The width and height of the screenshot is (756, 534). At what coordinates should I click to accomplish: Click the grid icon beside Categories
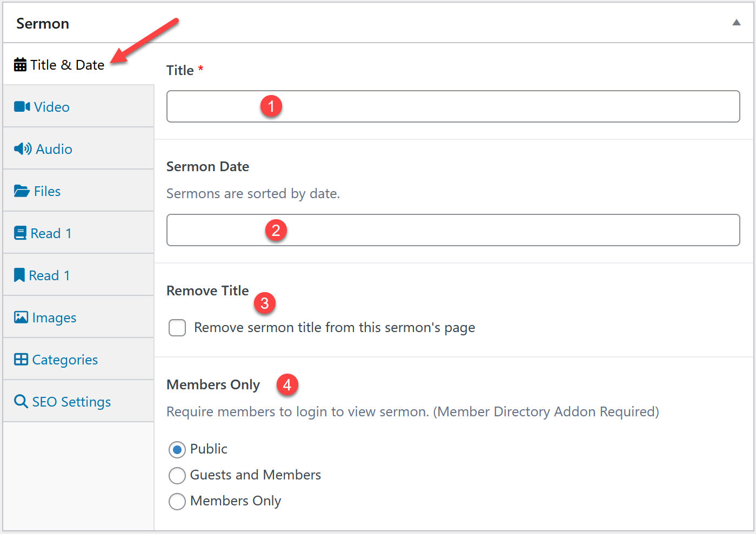(x=21, y=360)
